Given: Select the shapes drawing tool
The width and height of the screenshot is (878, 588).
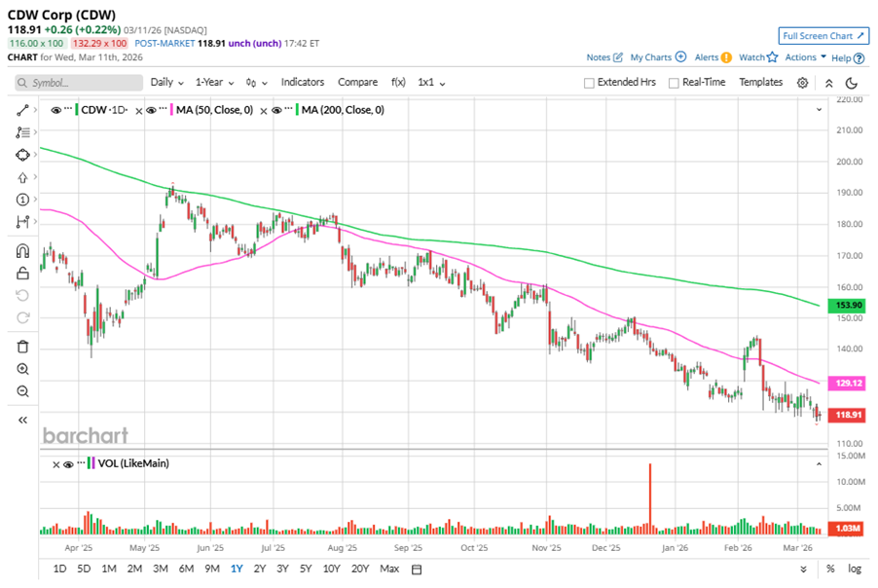Looking at the screenshot, I should [22, 155].
